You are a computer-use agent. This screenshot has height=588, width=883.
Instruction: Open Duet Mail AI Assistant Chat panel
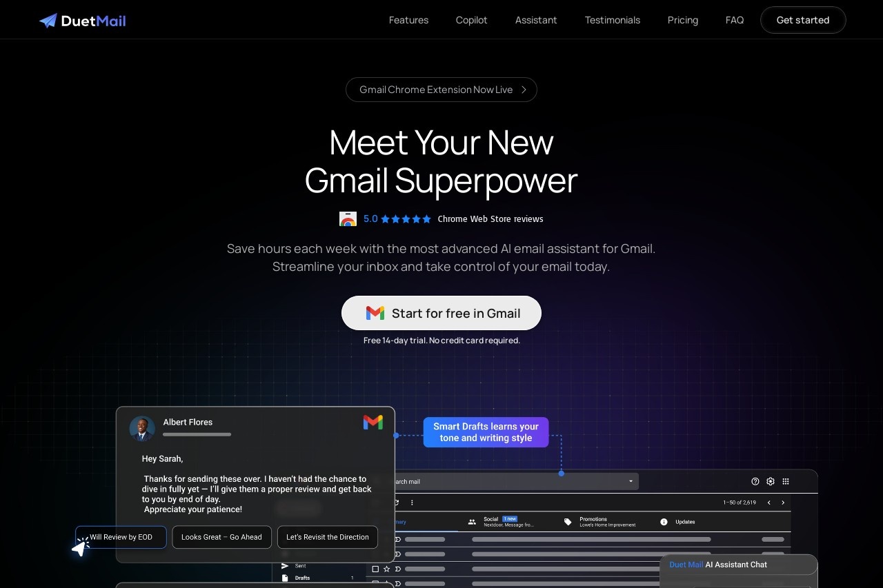(x=739, y=565)
